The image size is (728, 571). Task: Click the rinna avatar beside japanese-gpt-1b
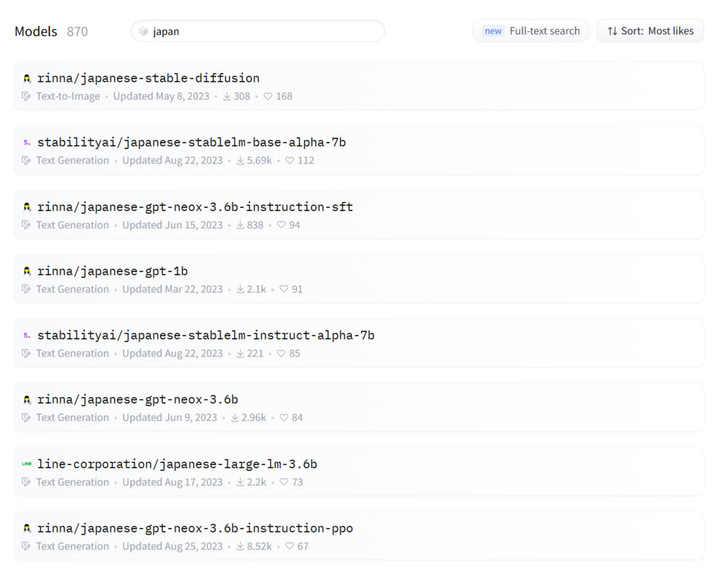point(27,271)
